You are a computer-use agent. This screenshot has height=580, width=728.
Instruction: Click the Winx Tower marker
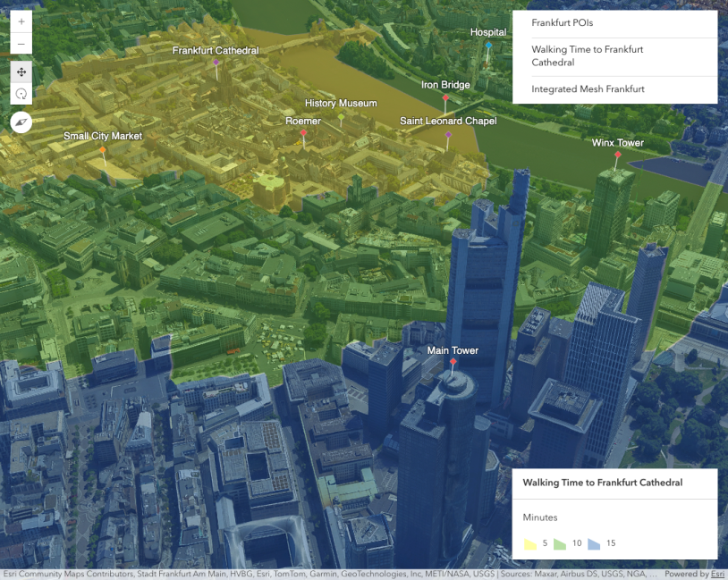pyautogui.click(x=617, y=156)
